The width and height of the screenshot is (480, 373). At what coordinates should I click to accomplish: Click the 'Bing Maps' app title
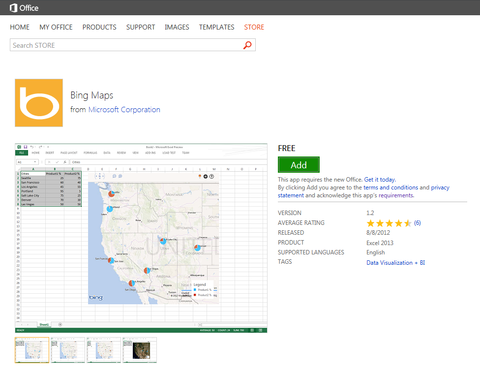click(92, 95)
